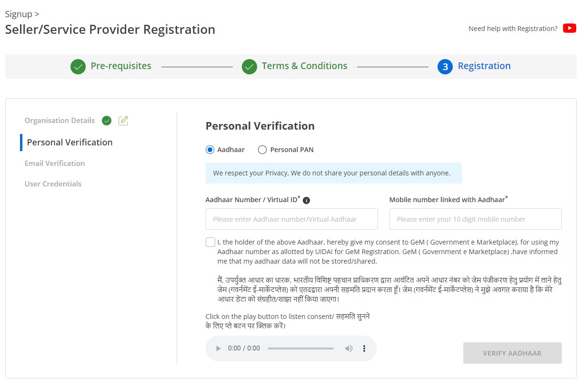The height and width of the screenshot is (389, 588).
Task: Play the consent audio
Action: click(218, 348)
